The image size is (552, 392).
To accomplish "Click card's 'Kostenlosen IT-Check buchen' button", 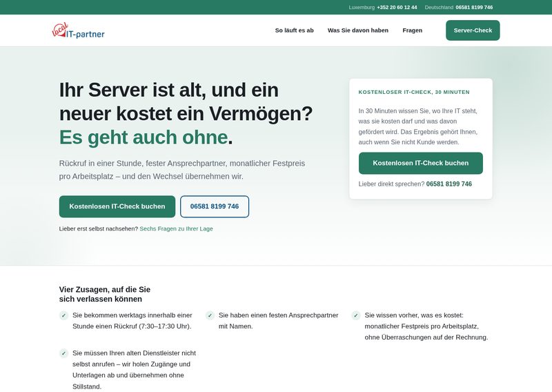I will point(421,163).
